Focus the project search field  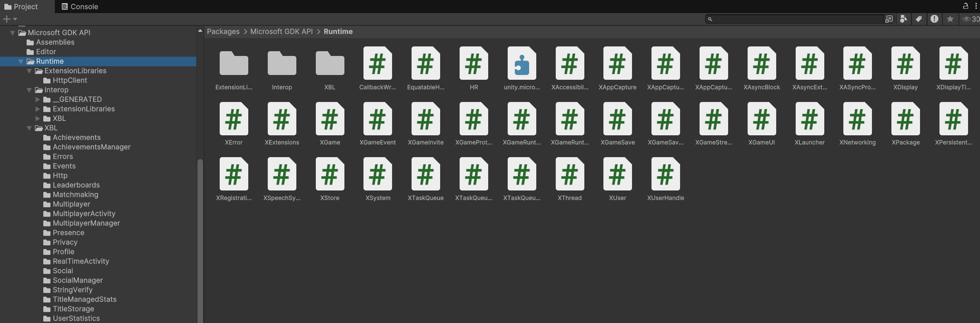click(794, 19)
